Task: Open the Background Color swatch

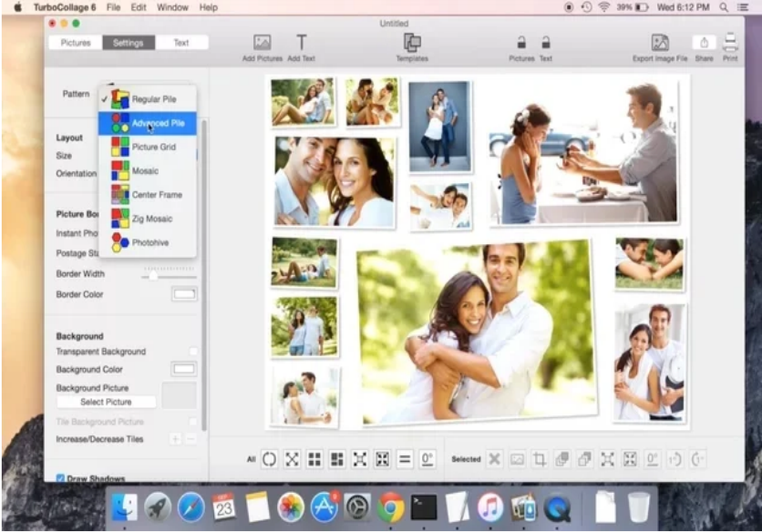Action: pyautogui.click(x=184, y=369)
